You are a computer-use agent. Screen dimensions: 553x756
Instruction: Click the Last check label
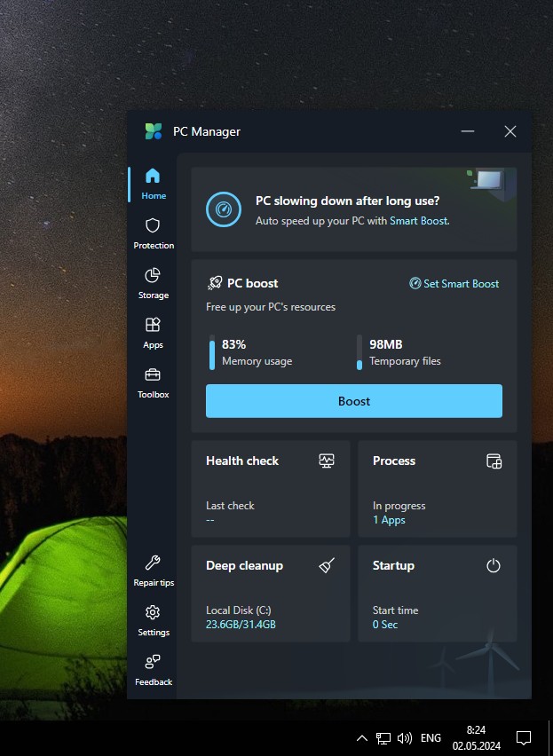point(230,505)
